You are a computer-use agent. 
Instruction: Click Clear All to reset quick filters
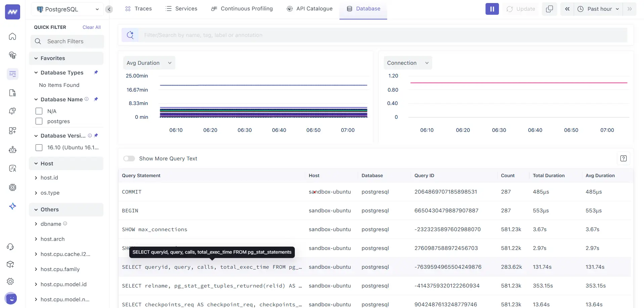pyautogui.click(x=91, y=27)
